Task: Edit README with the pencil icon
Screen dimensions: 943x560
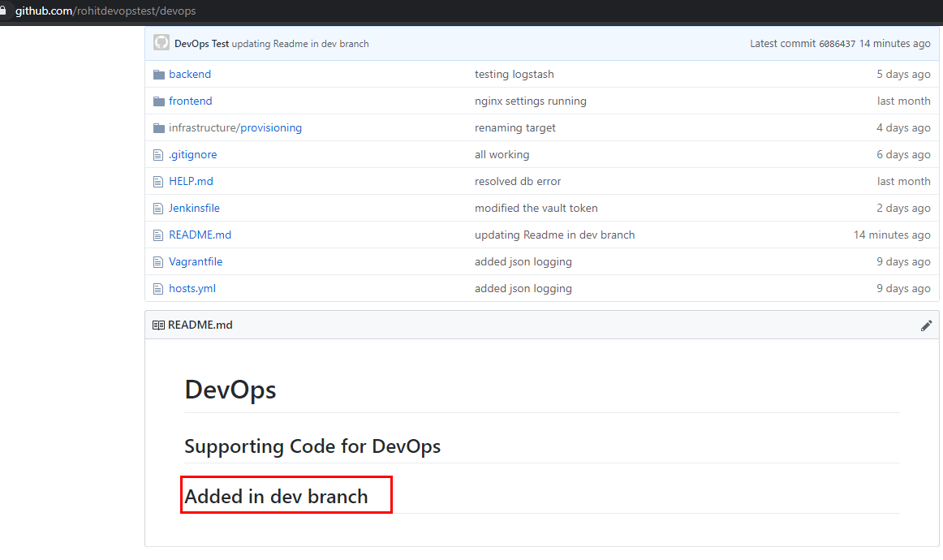Action: click(x=926, y=325)
